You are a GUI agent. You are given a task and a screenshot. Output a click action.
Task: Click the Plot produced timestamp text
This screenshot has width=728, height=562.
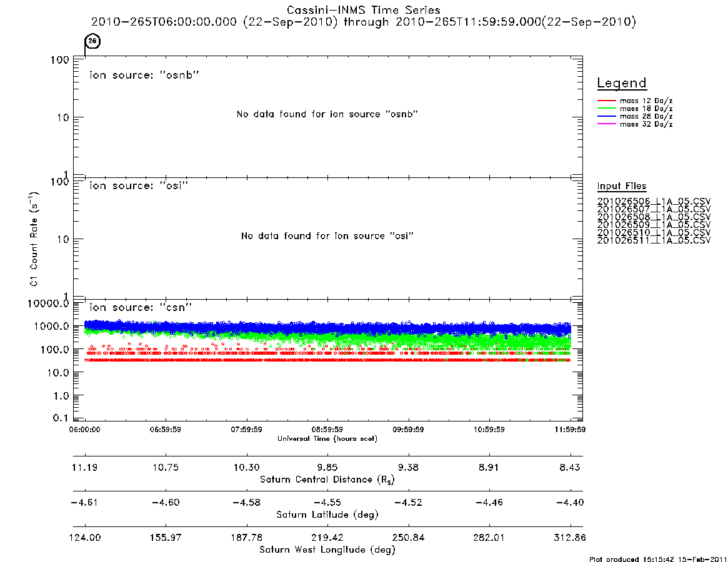[658, 559]
